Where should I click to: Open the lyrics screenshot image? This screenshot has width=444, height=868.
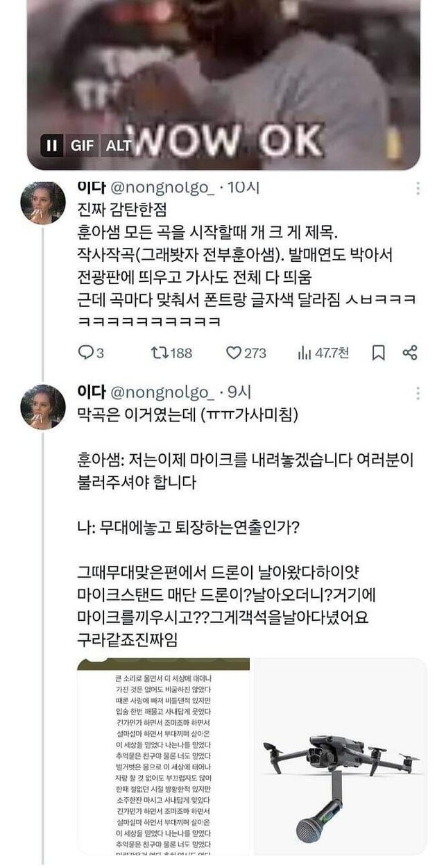164,756
